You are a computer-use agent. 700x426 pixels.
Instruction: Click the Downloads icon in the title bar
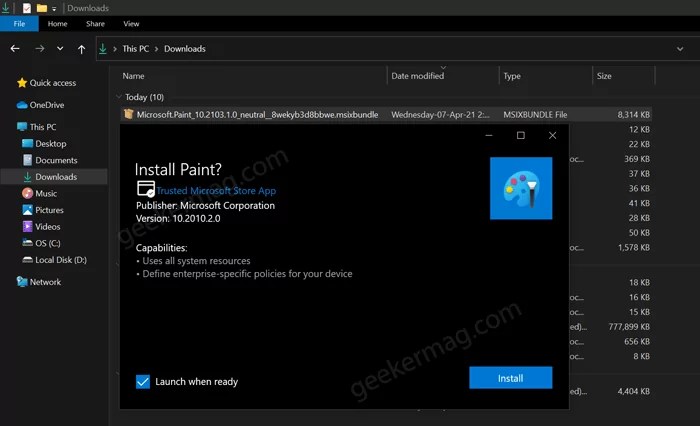click(6, 8)
